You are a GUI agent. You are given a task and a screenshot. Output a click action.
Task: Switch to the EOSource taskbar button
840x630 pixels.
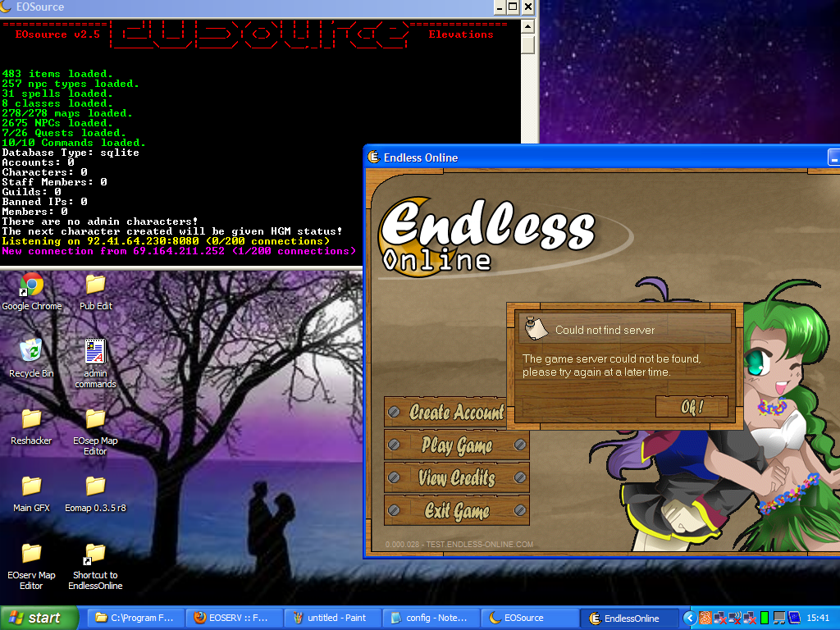click(x=529, y=619)
